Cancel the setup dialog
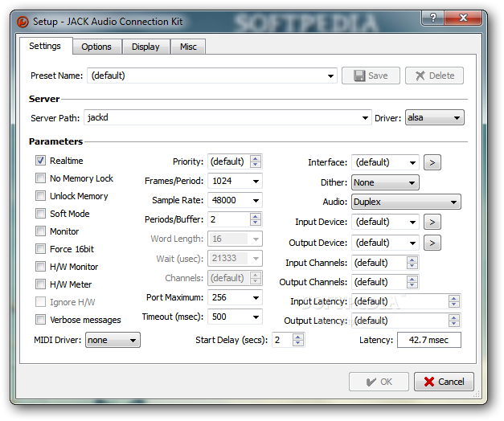 [x=444, y=382]
